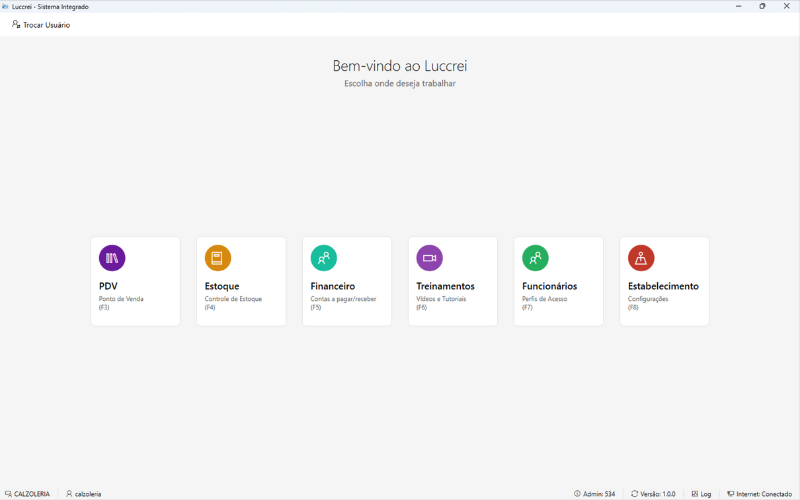Image resolution: width=800 pixels, height=500 pixels.
Task: Open the green Funcionários icon
Action: pyautogui.click(x=535, y=258)
